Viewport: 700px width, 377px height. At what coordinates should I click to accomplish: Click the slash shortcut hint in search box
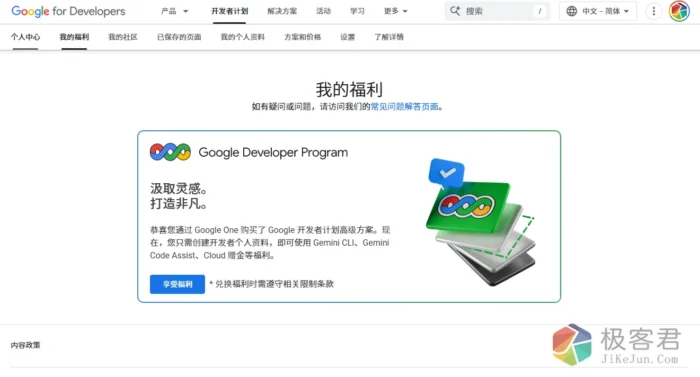540,11
